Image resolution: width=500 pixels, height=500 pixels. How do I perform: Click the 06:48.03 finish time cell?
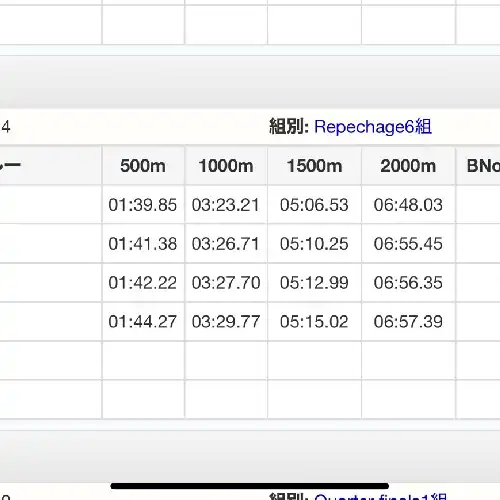click(408, 205)
